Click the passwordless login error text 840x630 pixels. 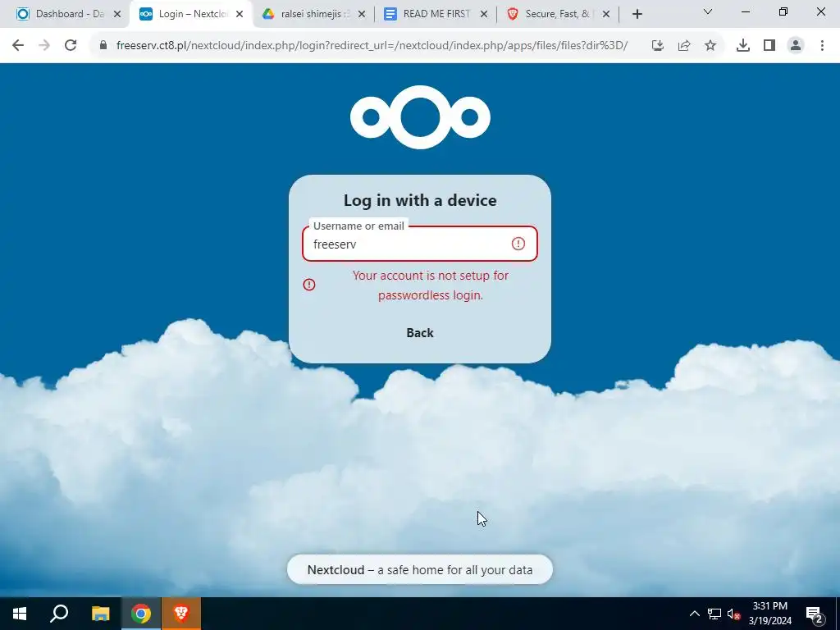tap(430, 285)
